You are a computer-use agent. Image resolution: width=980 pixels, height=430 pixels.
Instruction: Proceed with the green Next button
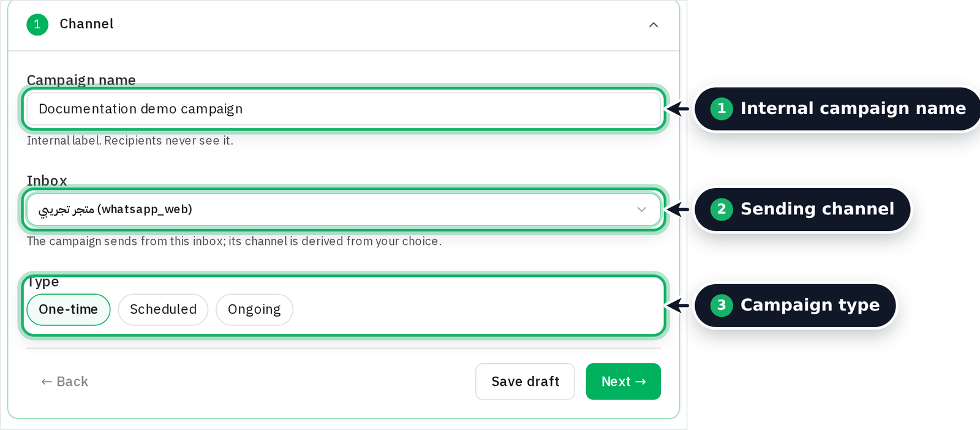pos(623,382)
